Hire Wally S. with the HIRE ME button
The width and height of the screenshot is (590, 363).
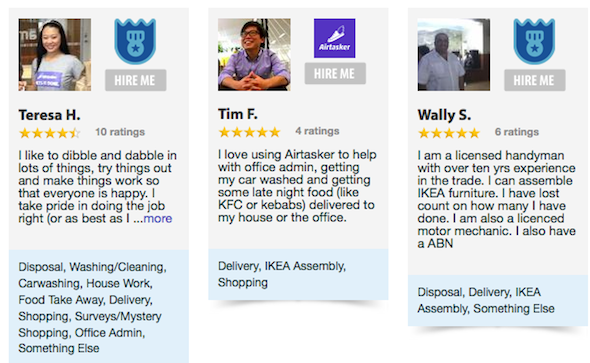(x=535, y=80)
